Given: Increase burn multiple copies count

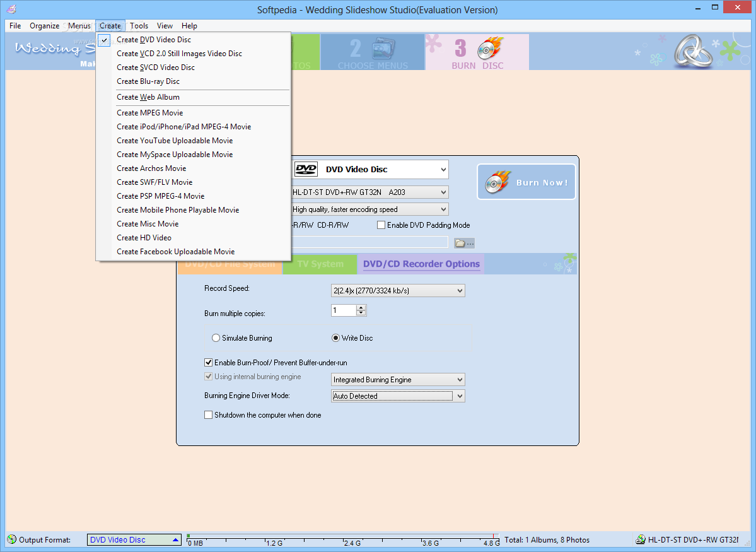Looking at the screenshot, I should tap(361, 308).
